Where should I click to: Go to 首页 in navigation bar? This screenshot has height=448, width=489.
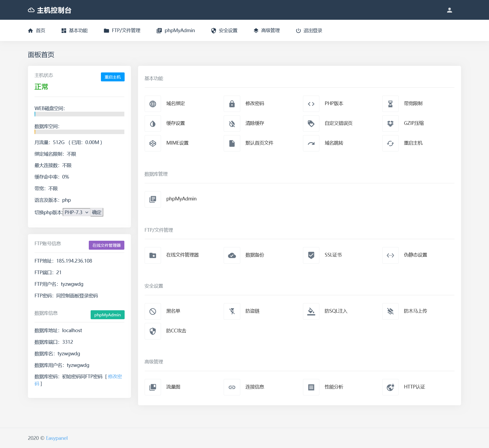click(x=37, y=31)
